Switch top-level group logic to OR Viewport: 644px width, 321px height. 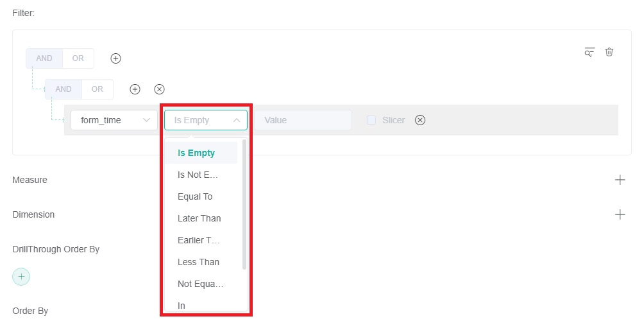(x=78, y=58)
